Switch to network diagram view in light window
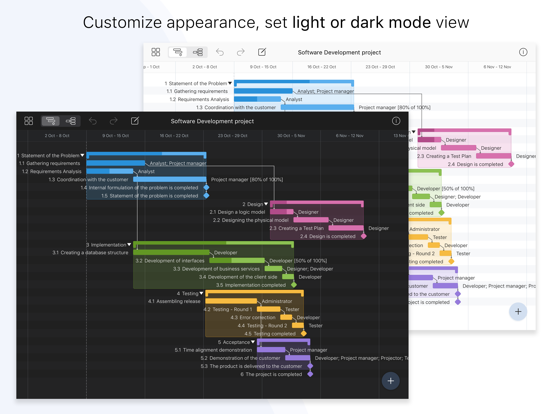The width and height of the screenshot is (552, 414). coord(198,52)
